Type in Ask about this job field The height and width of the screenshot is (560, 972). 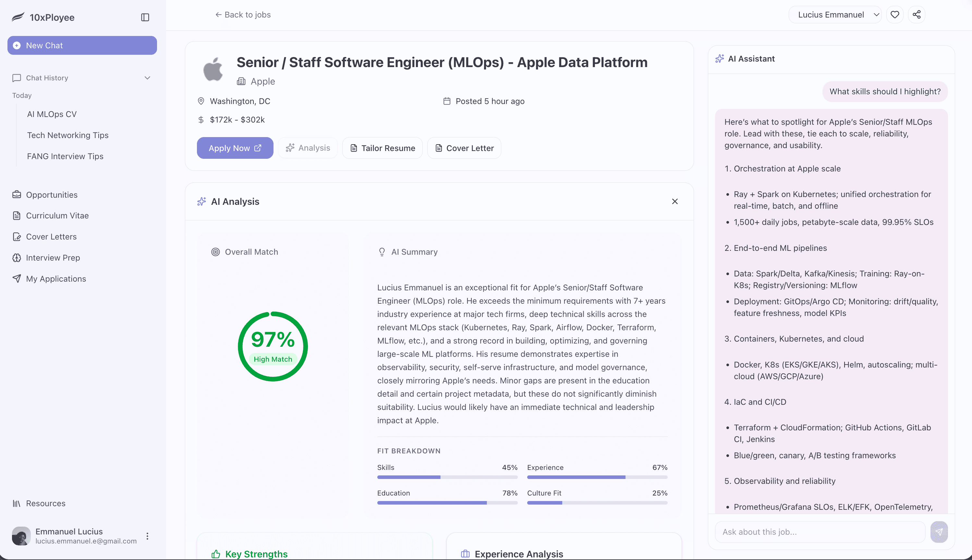[x=820, y=532]
